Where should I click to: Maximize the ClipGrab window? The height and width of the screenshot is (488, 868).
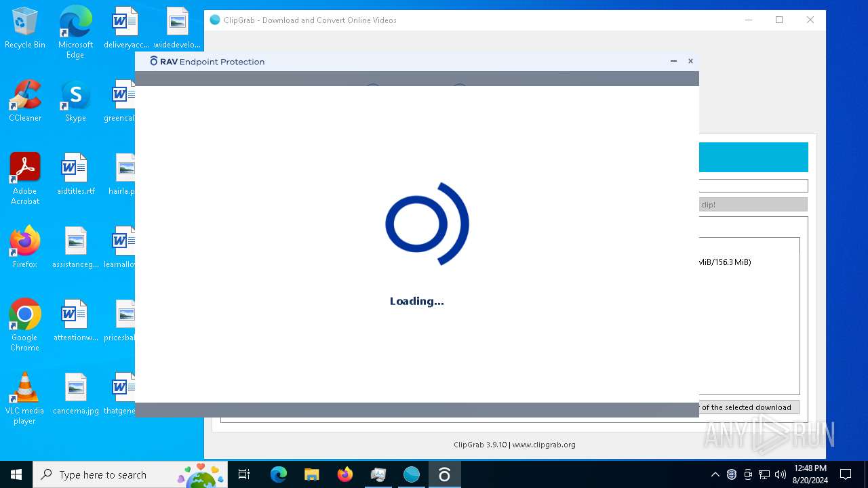click(779, 20)
